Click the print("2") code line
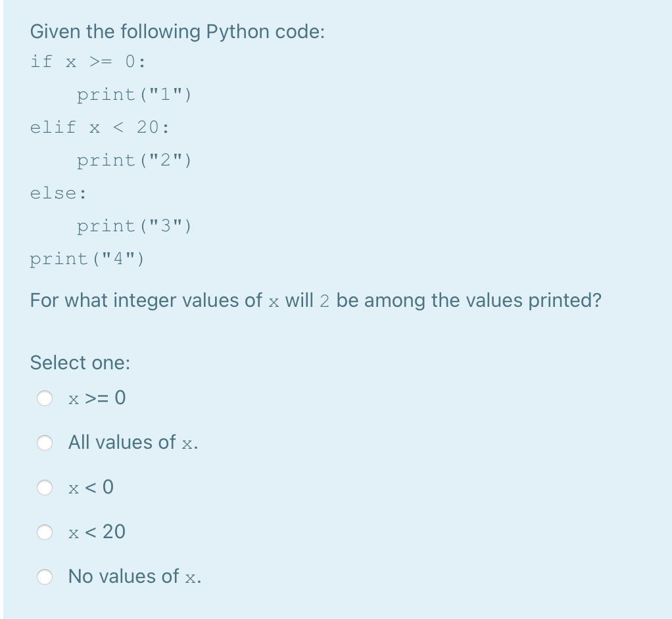672x619 pixels. 134,160
